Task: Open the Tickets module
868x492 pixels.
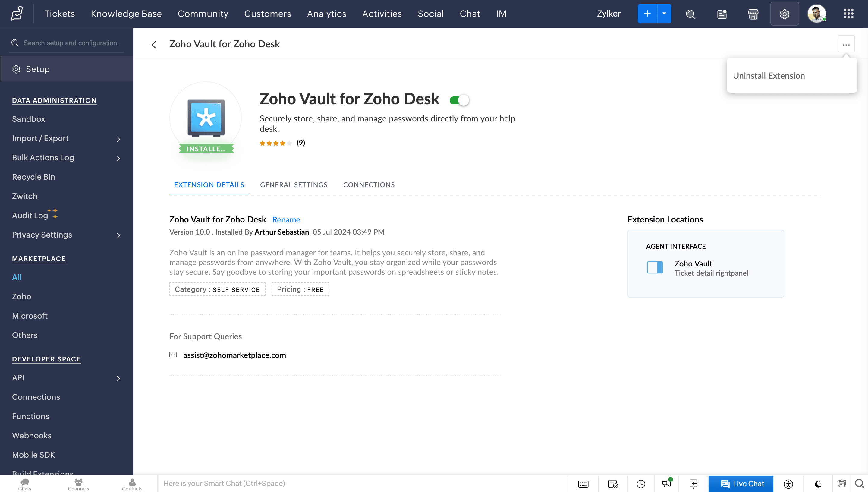Action: 60,14
